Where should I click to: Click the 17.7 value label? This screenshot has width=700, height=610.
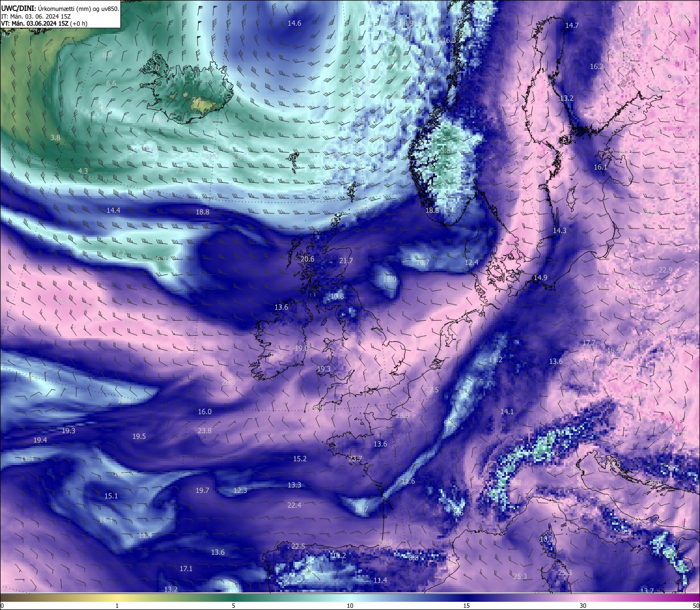[588, 342]
